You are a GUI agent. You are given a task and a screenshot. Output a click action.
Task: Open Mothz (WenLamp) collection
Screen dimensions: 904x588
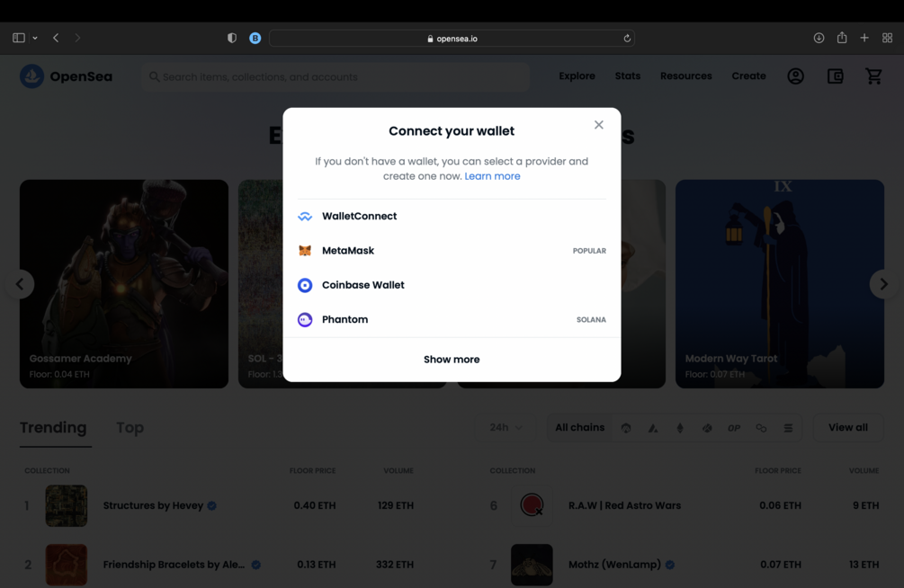(614, 565)
